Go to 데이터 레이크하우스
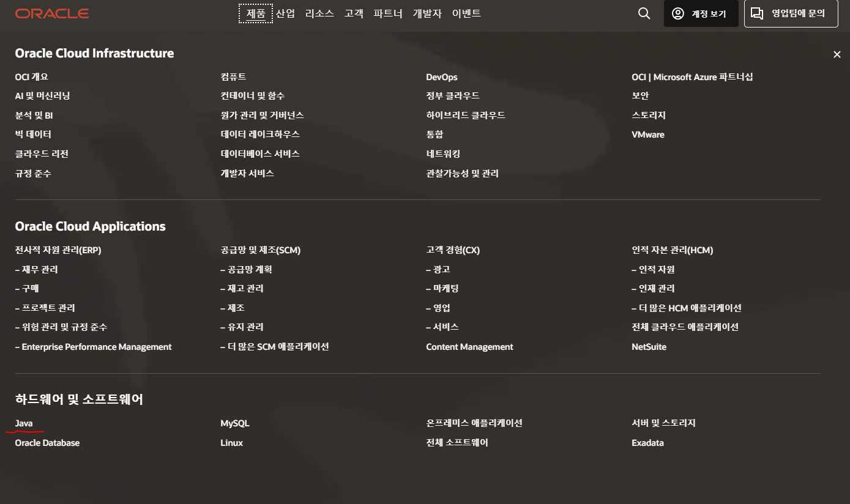 click(260, 135)
